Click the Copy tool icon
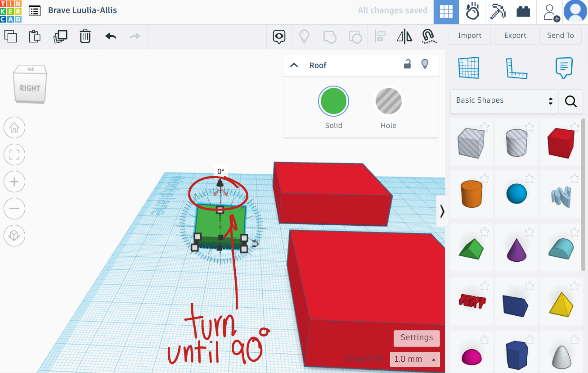 tap(10, 36)
